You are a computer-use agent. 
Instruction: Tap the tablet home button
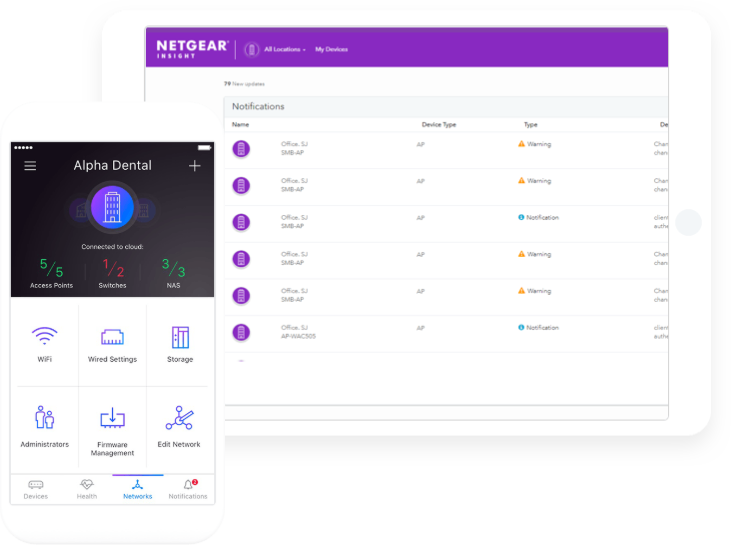pos(689,222)
